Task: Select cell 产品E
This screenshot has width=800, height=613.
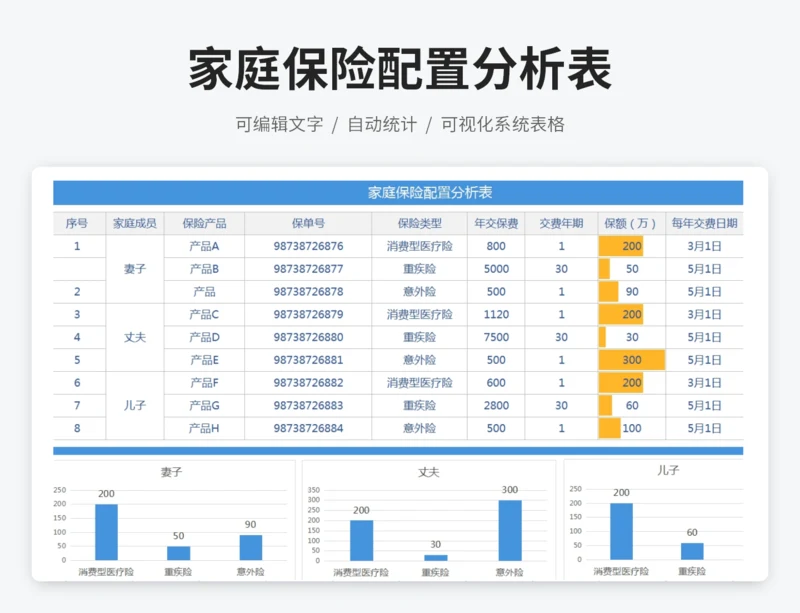Action: tap(204, 360)
